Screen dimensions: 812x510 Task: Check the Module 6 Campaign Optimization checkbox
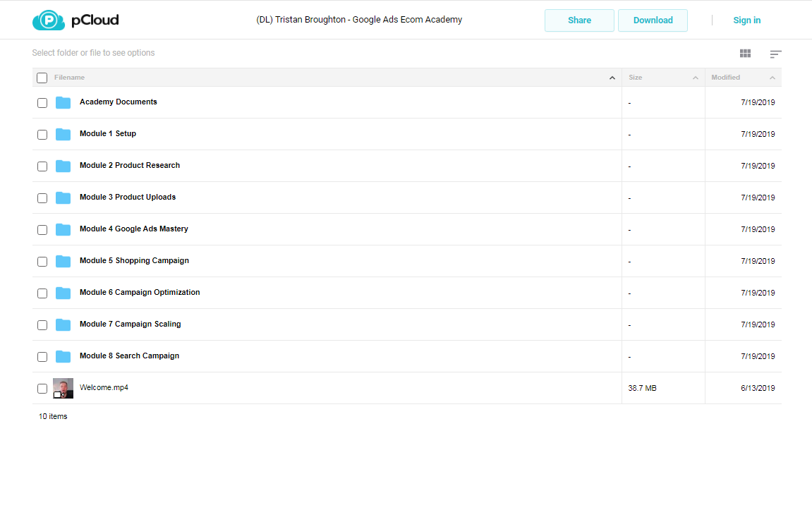(x=42, y=293)
